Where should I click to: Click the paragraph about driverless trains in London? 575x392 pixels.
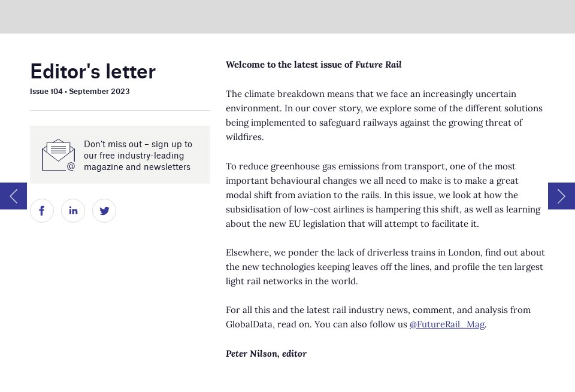[384, 267]
